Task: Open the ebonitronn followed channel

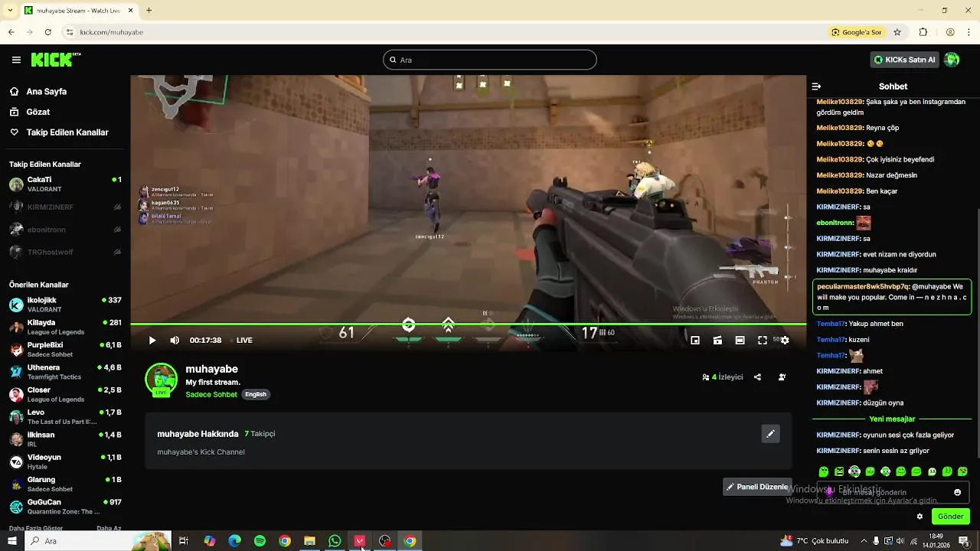Action: point(65,230)
